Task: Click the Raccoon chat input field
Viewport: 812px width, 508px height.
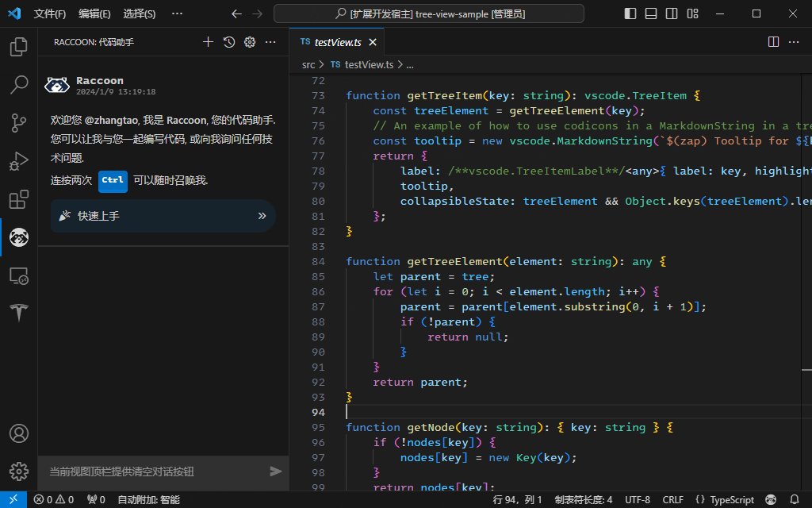Action: 151,471
